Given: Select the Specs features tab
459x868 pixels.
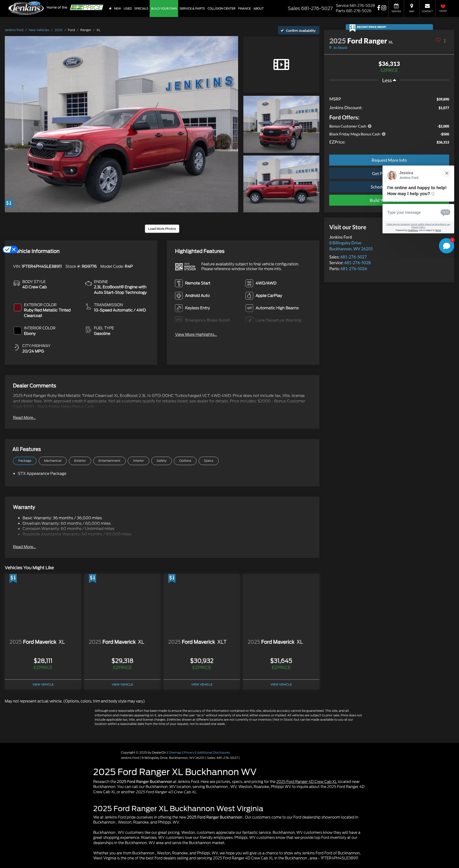Looking at the screenshot, I should coord(208,461).
